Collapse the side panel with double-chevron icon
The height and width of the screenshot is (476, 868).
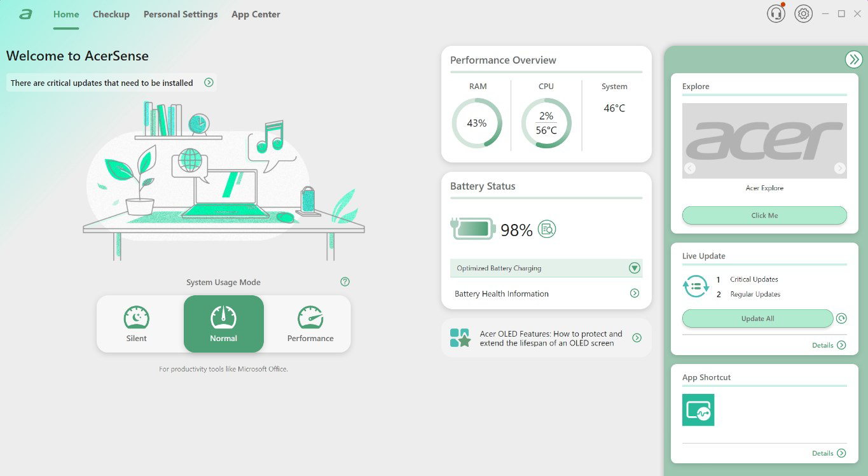click(853, 59)
